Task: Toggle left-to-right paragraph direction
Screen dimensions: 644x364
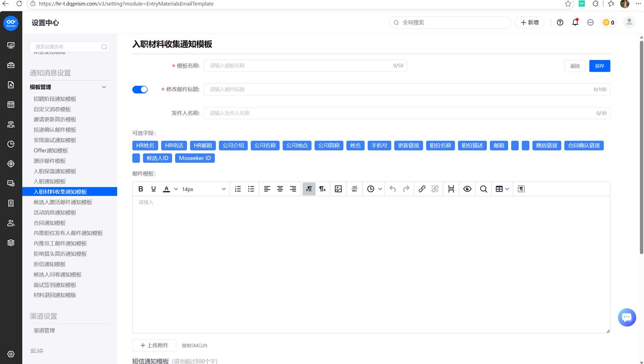Action: [309, 189]
